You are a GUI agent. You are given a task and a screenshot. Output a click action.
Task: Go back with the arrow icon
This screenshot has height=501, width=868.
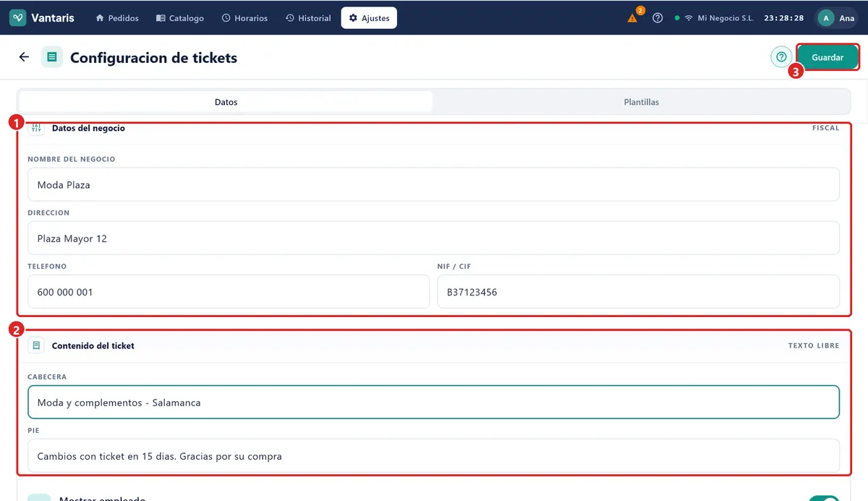click(24, 57)
